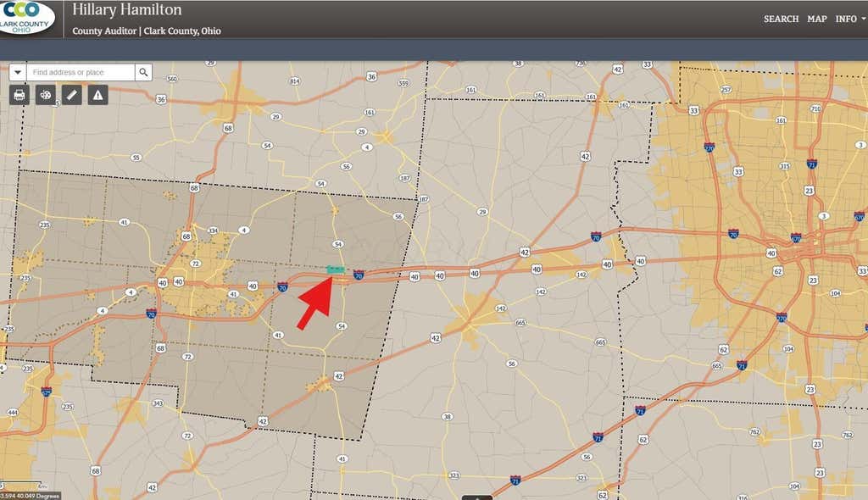The width and height of the screenshot is (868, 500).
Task: Select the measure ruler tool
Action: (71, 95)
